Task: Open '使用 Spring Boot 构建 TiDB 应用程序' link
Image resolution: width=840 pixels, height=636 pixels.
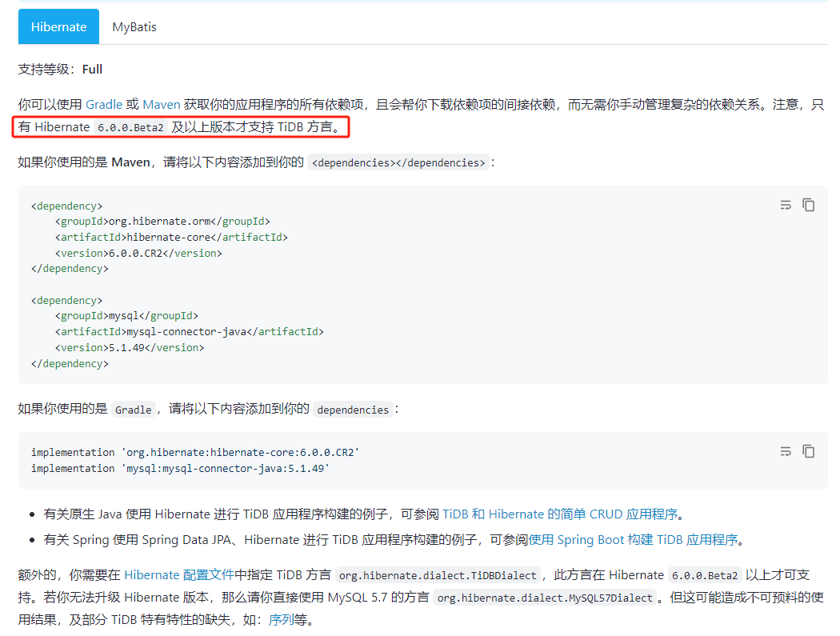Action: point(634,540)
